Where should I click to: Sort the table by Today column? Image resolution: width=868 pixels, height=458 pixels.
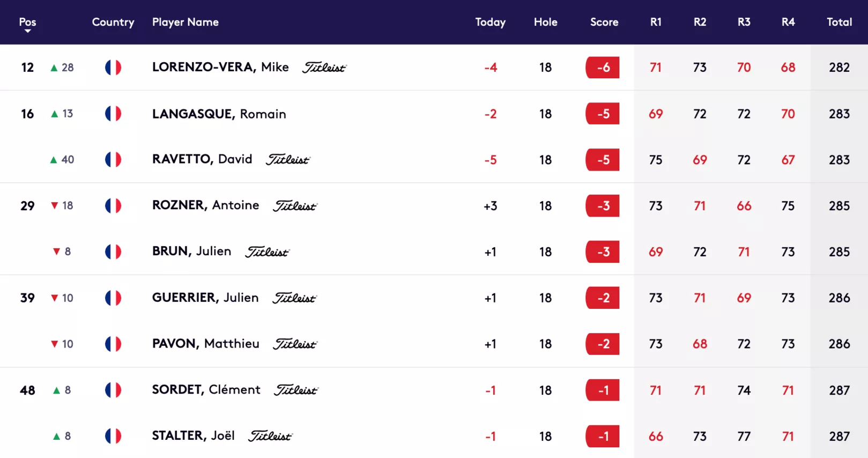[490, 22]
